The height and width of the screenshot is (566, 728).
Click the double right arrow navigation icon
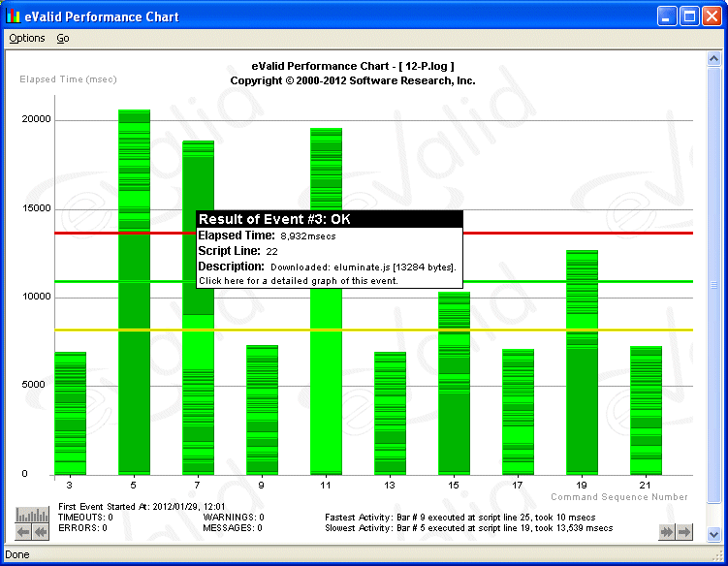tap(667, 532)
